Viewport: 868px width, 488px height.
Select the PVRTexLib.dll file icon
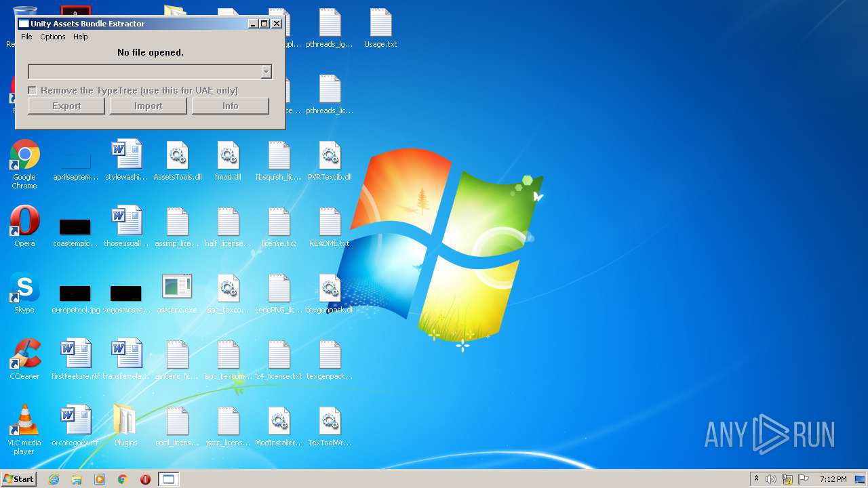pyautogui.click(x=330, y=161)
